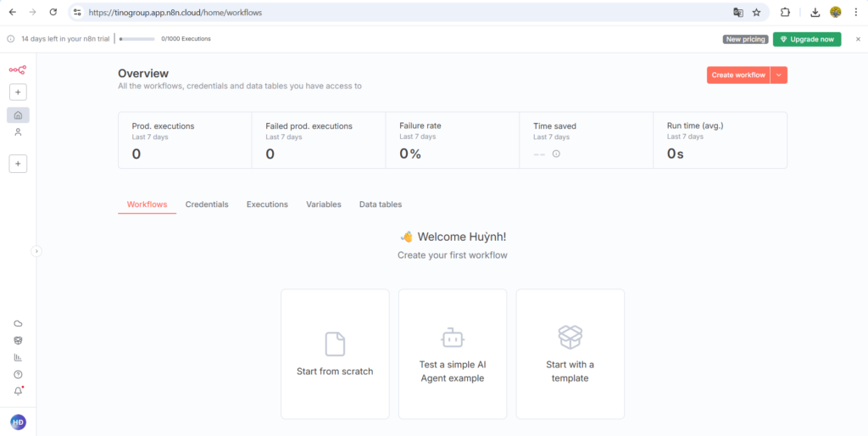Click the Time saved info icon

point(556,154)
